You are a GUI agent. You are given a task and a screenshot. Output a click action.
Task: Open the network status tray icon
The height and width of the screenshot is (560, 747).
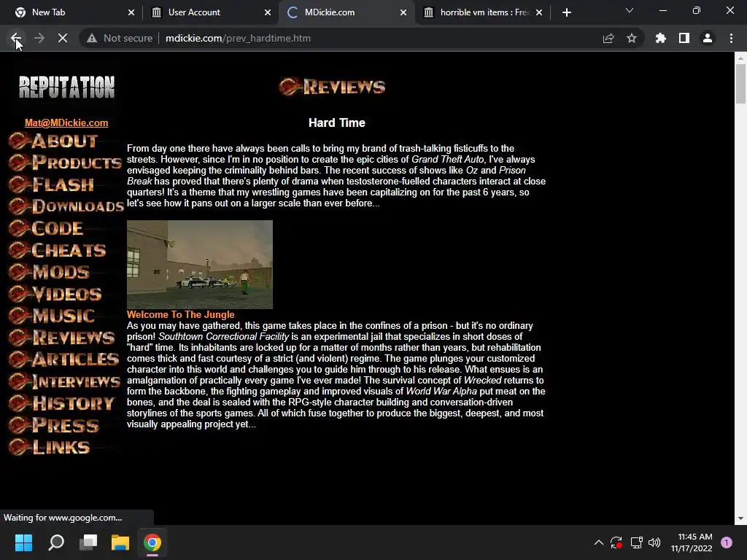click(636, 542)
